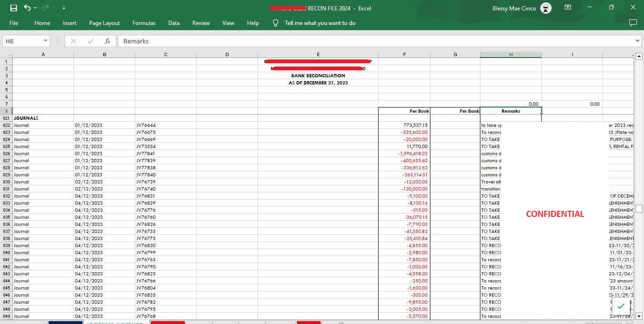Expand the formula bar with the chevron
Image resolution: width=644 pixels, height=324 pixels.
coord(638,41)
